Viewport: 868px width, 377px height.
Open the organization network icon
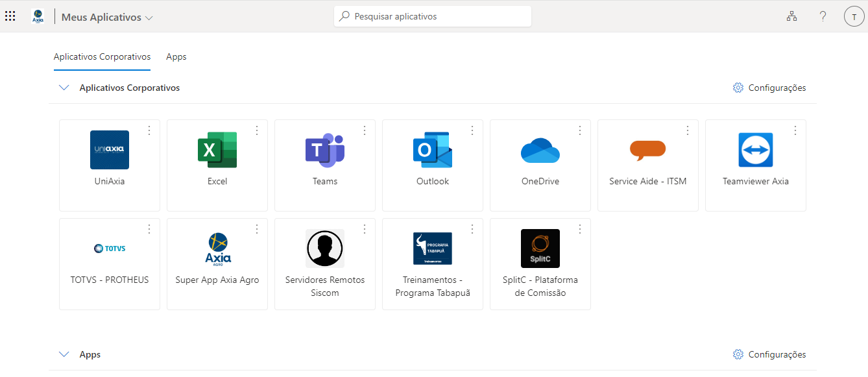[791, 17]
